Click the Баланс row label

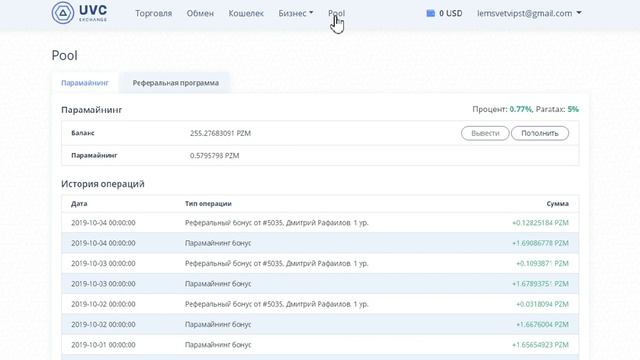click(x=83, y=133)
